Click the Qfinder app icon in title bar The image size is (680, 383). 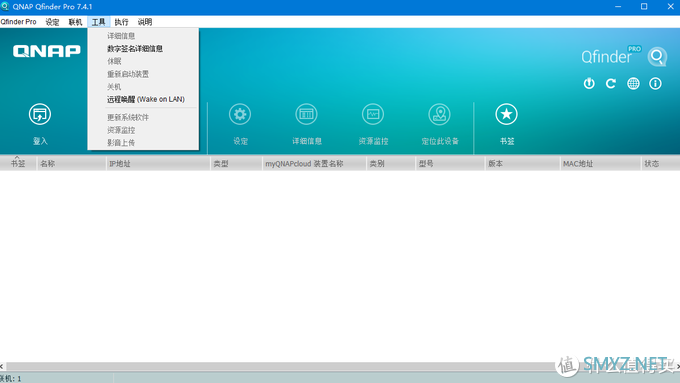point(5,6)
